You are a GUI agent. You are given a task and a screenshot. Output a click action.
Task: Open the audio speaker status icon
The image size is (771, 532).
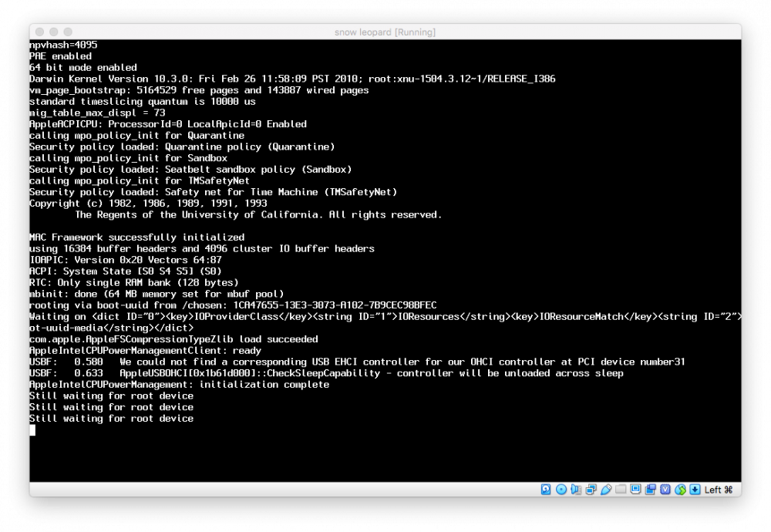click(576, 490)
